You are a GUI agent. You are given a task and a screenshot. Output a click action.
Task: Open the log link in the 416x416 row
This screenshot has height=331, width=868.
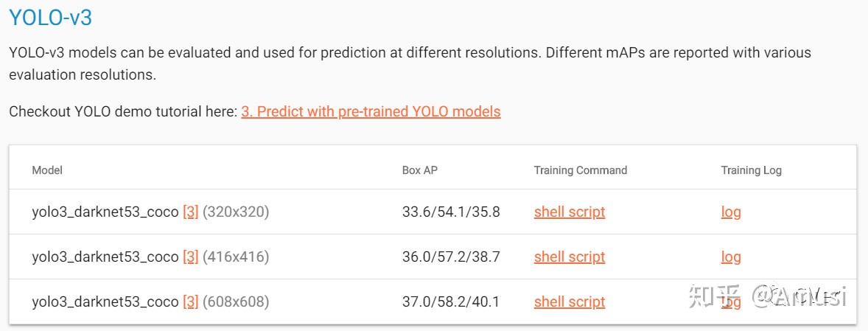(731, 257)
